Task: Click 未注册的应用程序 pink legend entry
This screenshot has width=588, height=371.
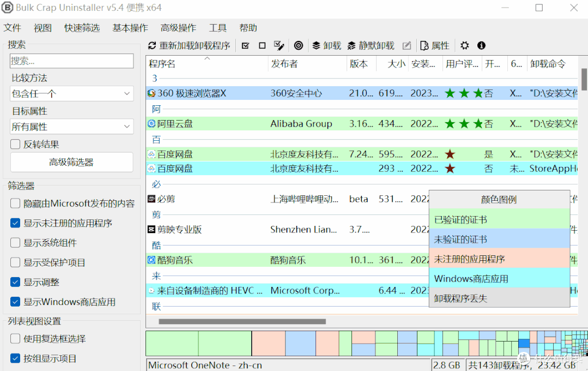Action: tap(500, 259)
